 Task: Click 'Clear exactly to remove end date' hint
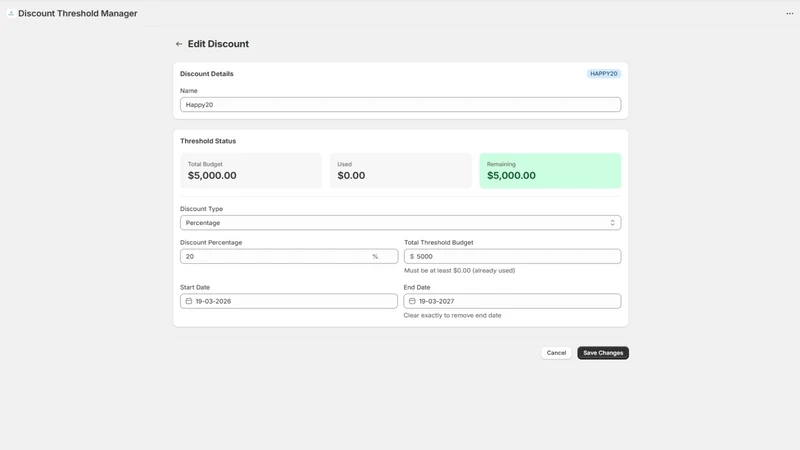tap(453, 315)
